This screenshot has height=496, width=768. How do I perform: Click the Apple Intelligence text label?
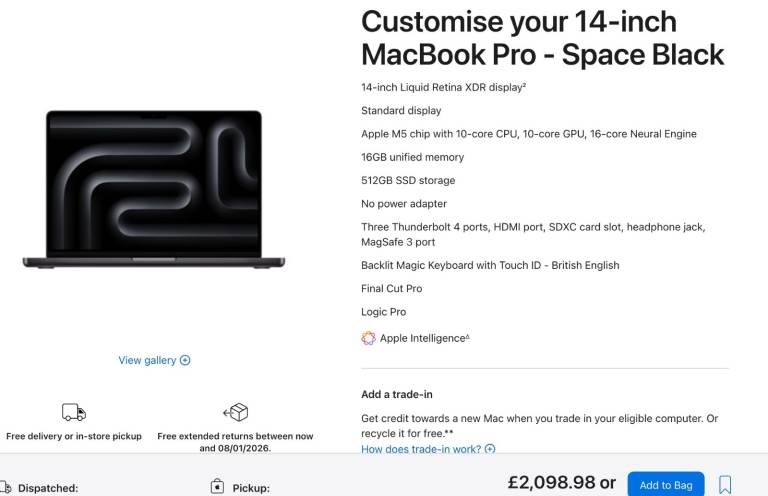422,338
